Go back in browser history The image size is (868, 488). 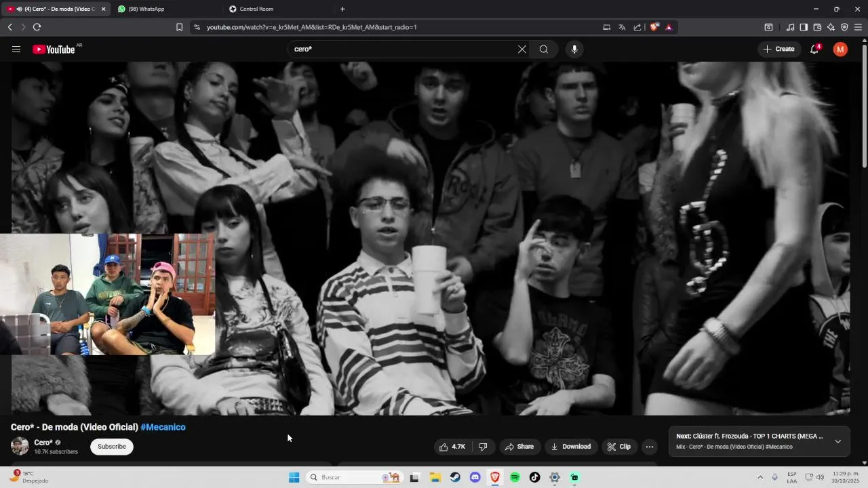[9, 27]
